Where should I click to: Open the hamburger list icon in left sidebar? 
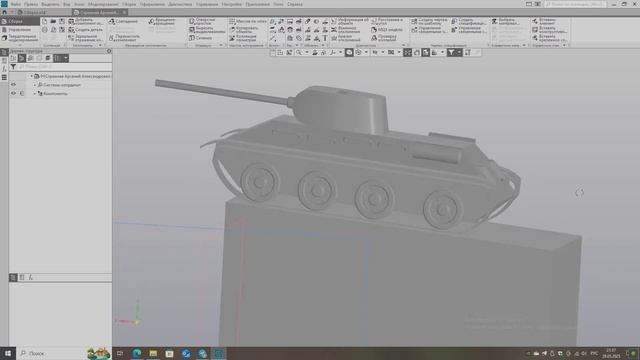[x=4, y=77]
